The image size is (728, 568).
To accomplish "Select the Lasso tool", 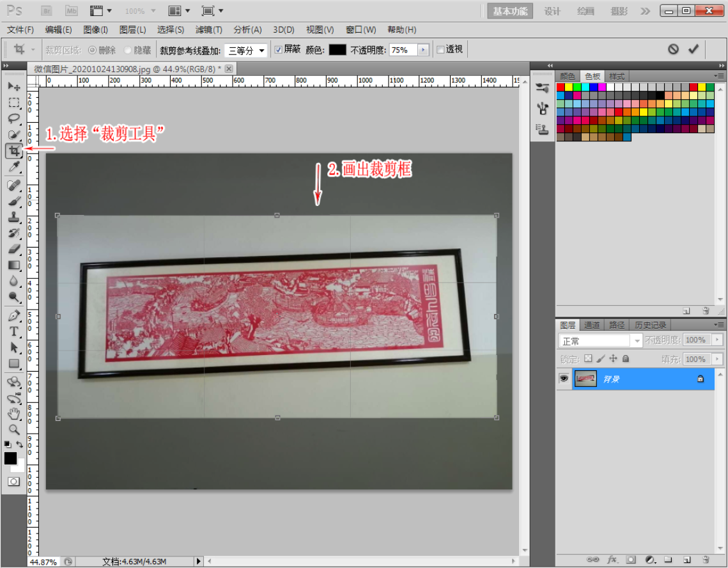I will pos(14,118).
